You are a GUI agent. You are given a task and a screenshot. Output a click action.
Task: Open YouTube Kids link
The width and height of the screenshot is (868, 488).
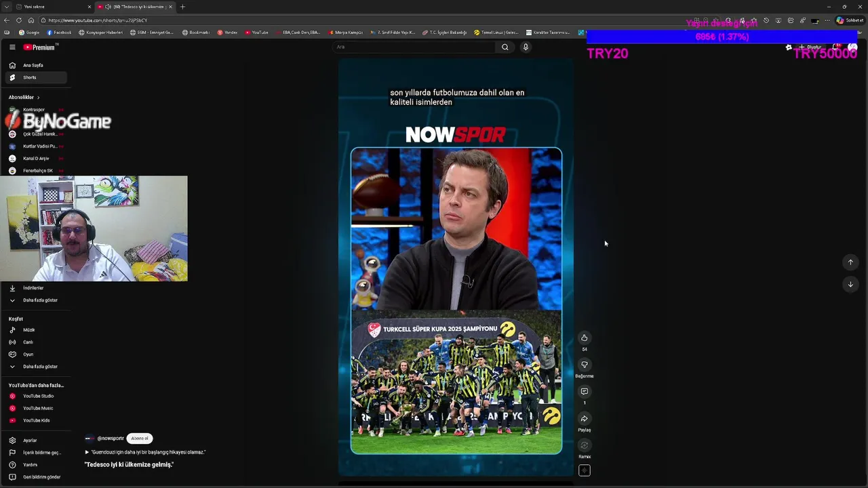tap(36, 420)
